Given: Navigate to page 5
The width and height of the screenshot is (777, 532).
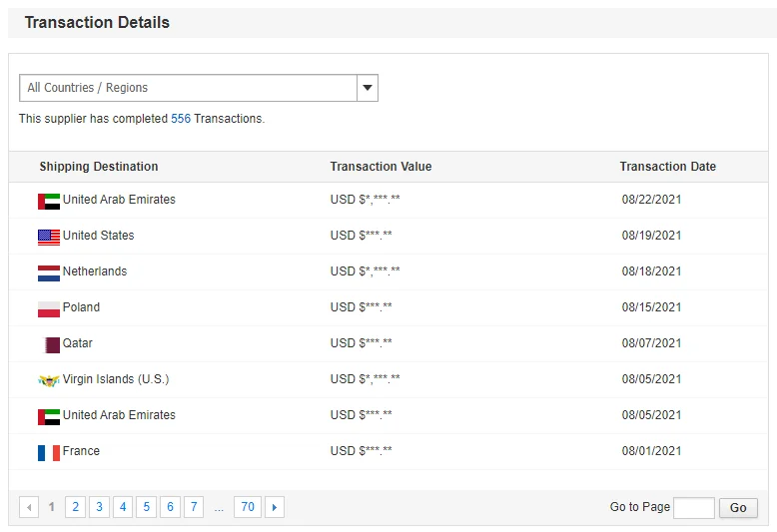Looking at the screenshot, I should (x=146, y=507).
